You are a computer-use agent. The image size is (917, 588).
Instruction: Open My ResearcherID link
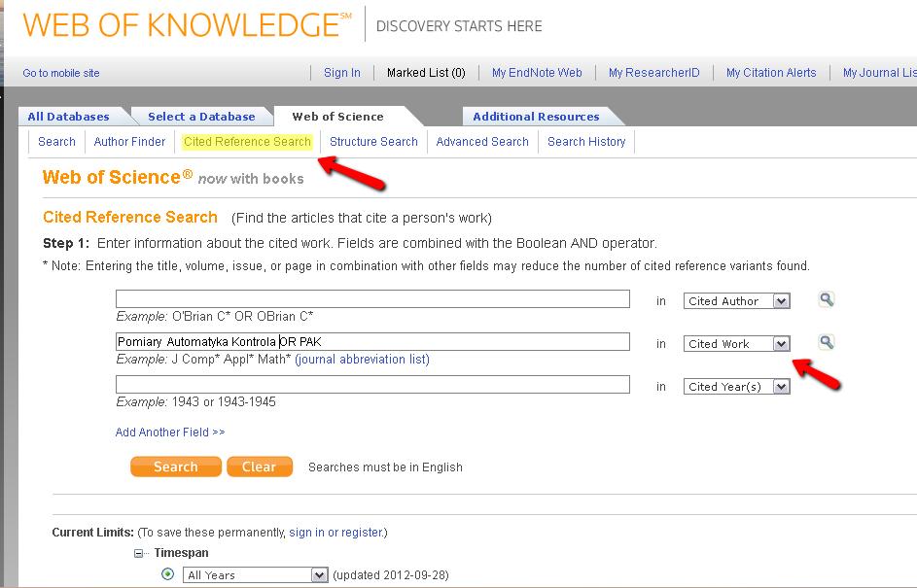[x=653, y=73]
